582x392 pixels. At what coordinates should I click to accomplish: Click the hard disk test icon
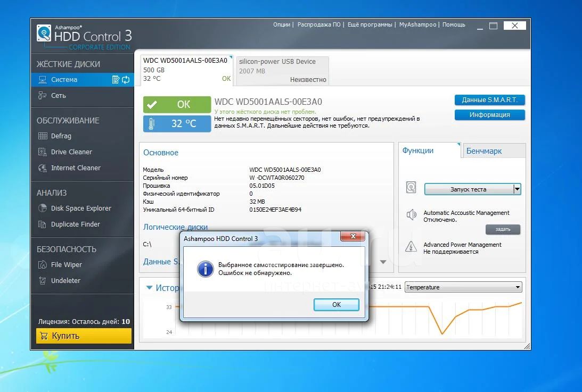coord(411,187)
